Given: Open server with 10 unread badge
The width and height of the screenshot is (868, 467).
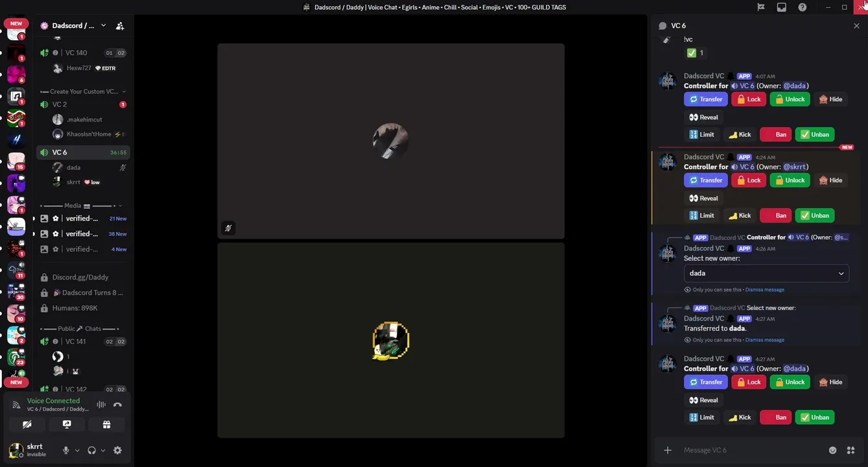Looking at the screenshot, I should pos(16,313).
